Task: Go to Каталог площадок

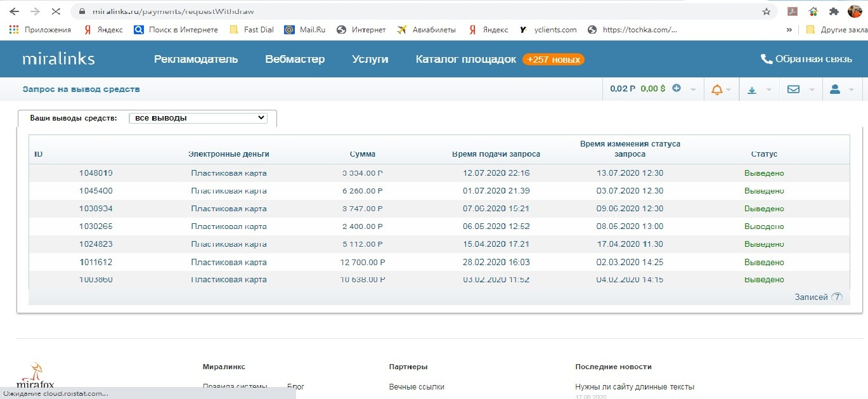Action: tap(466, 59)
